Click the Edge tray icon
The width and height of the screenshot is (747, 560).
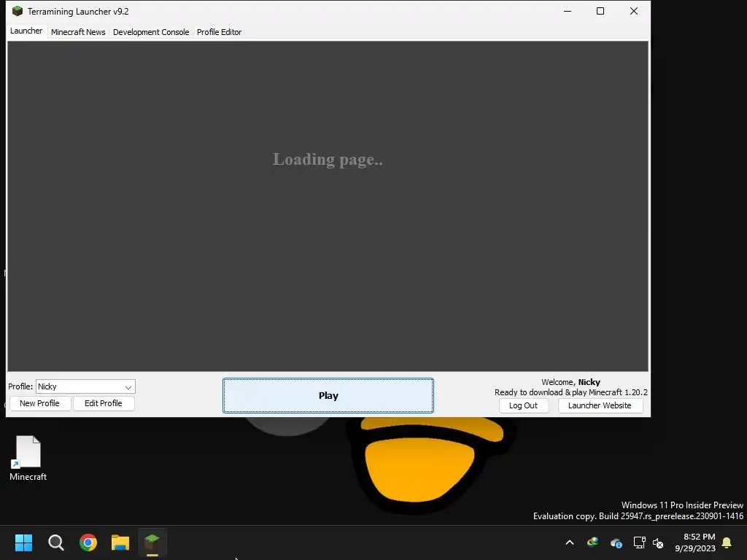pos(592,542)
